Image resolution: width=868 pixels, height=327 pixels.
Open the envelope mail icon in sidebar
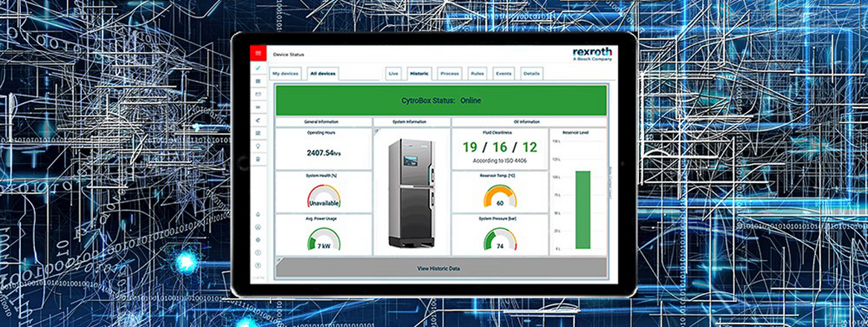[x=258, y=94]
